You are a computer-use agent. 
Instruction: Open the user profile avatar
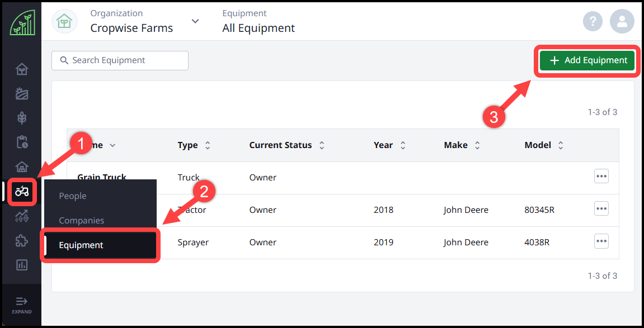coord(622,22)
